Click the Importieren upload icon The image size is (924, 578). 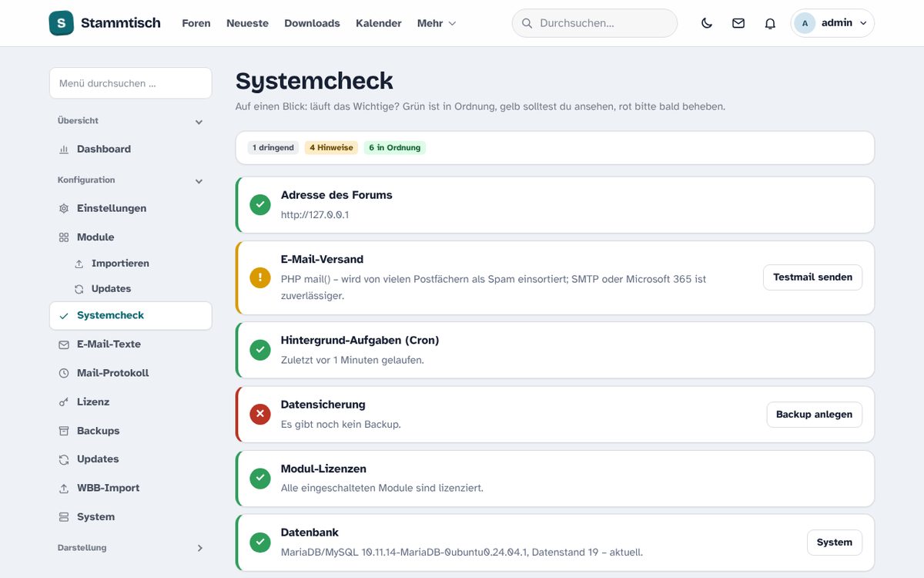79,264
